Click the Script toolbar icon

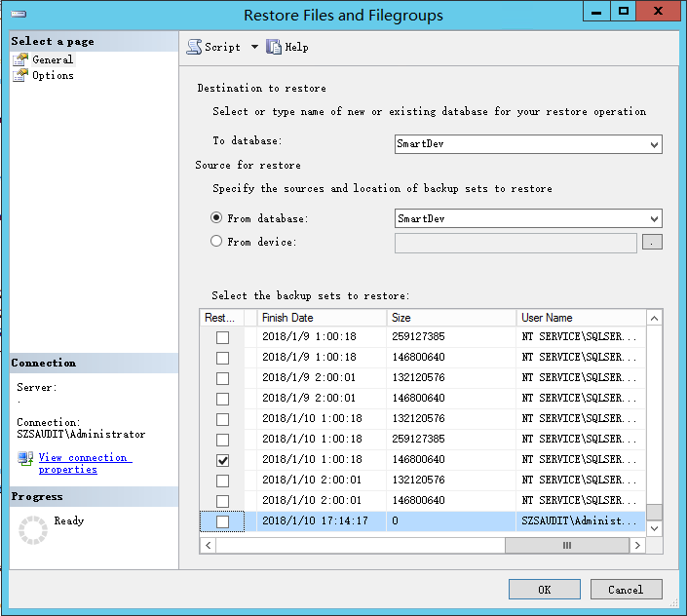pyautogui.click(x=194, y=47)
